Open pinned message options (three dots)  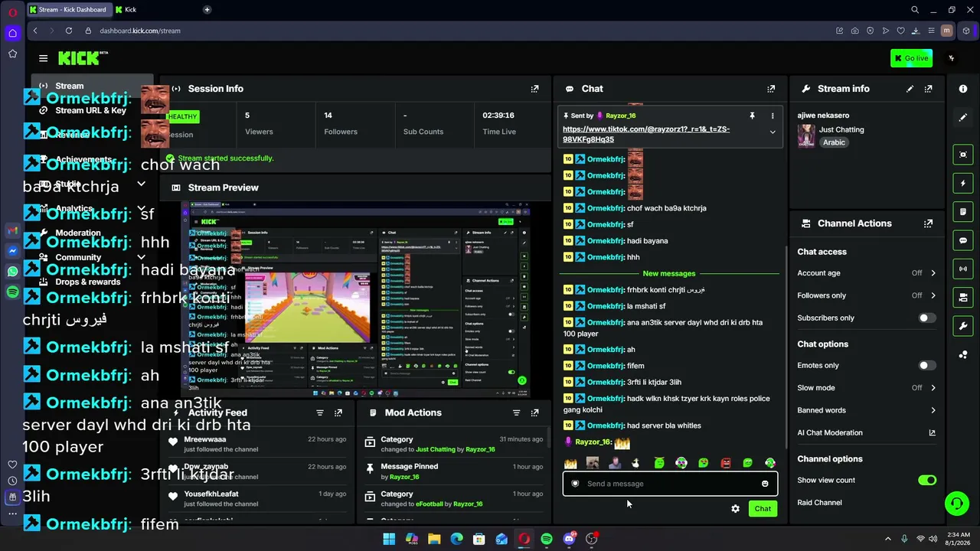click(x=772, y=116)
